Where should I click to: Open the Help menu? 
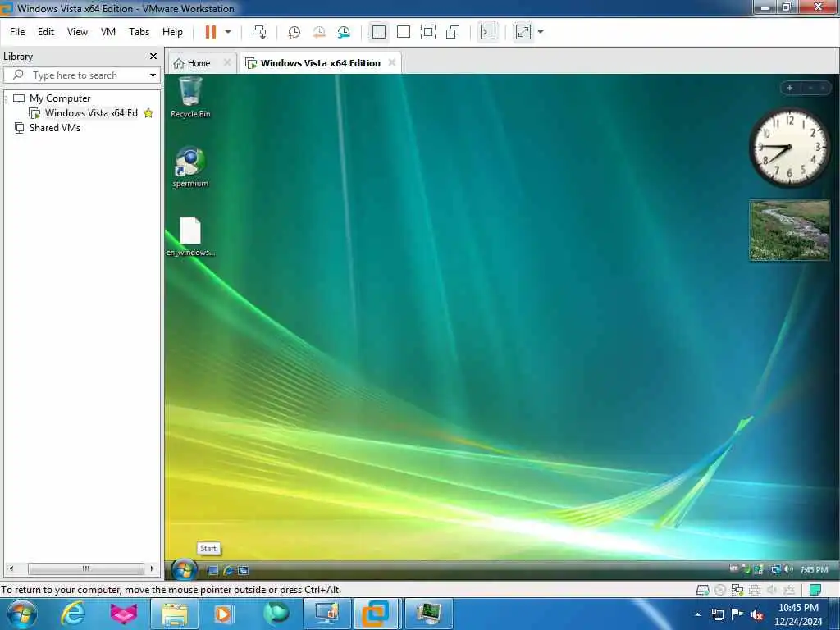[x=172, y=32]
